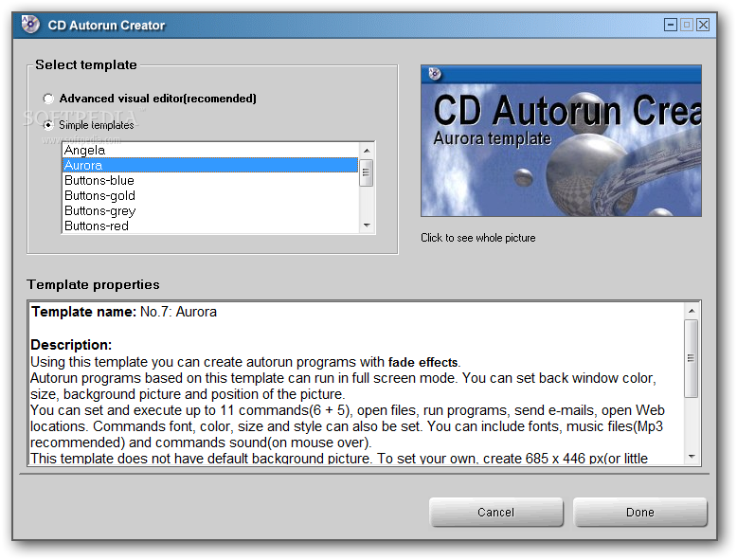737x560 pixels.
Task: Choose Buttons-grey template in the list
Action: (x=210, y=210)
